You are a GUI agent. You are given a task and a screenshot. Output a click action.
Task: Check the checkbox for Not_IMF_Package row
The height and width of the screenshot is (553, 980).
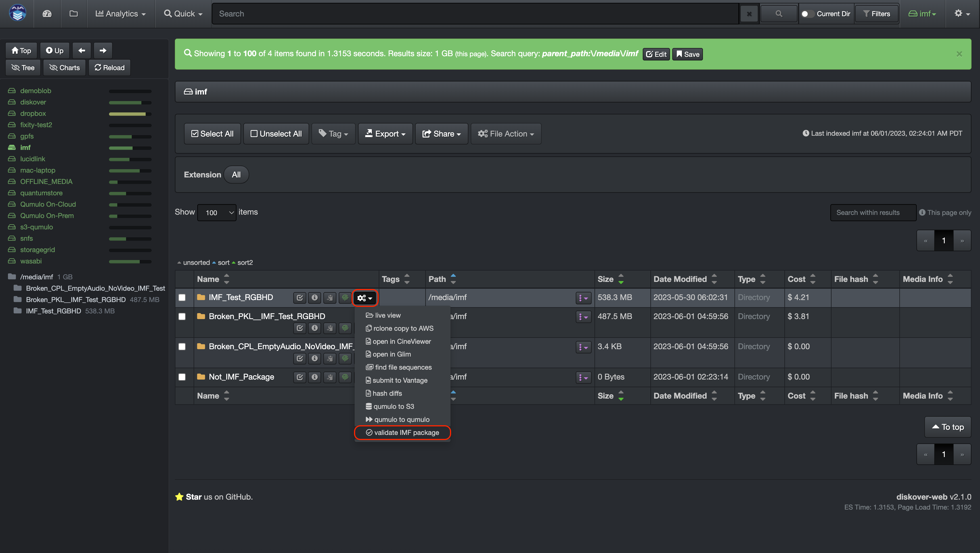click(x=182, y=377)
